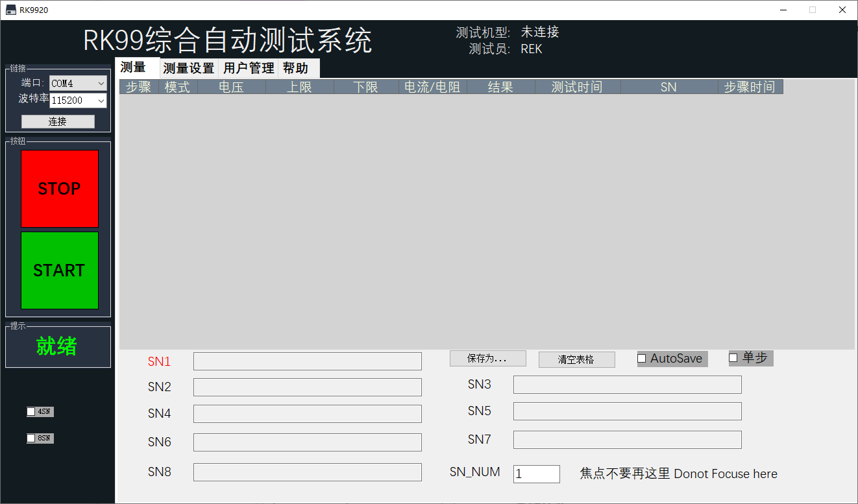Check the 8SN checkbox

31,438
